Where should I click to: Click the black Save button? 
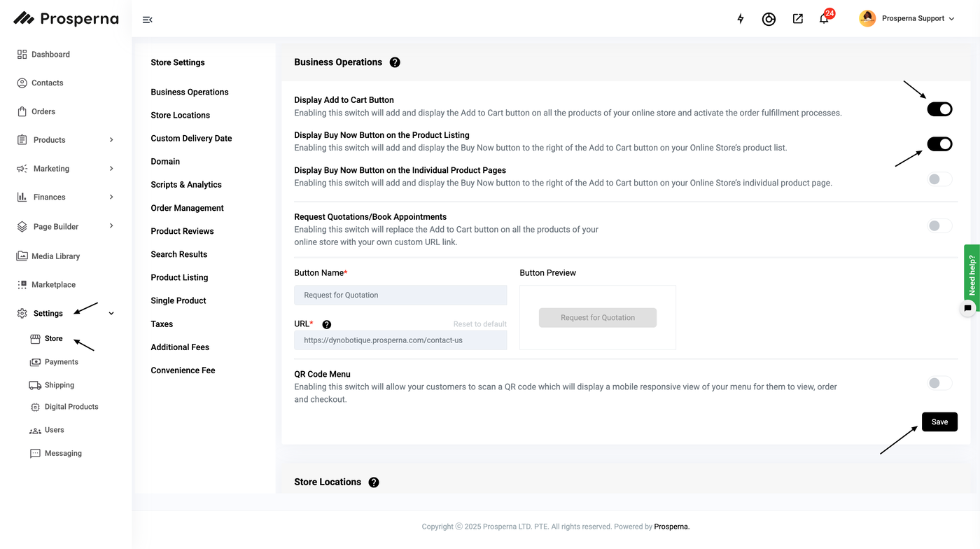[939, 422]
